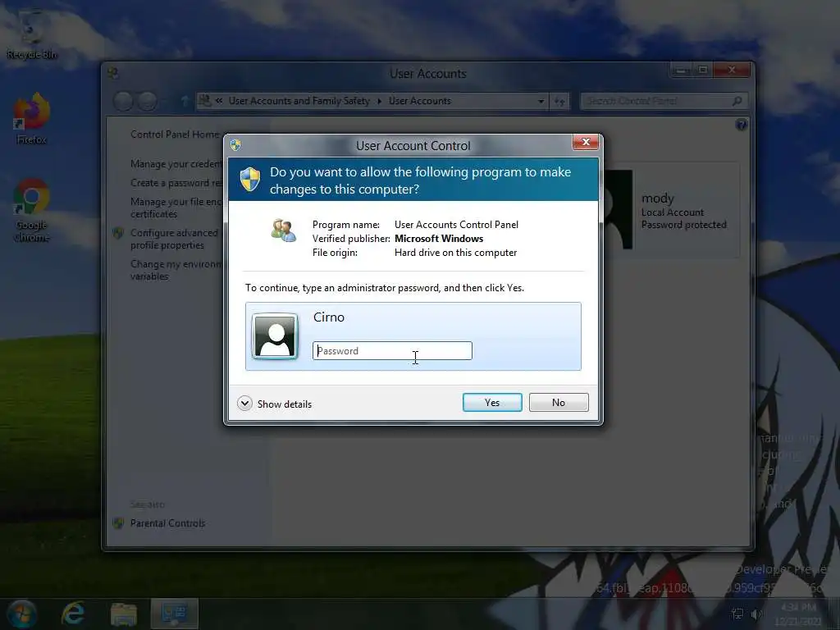Click the network tray icon
The image size is (840, 630).
click(x=737, y=614)
